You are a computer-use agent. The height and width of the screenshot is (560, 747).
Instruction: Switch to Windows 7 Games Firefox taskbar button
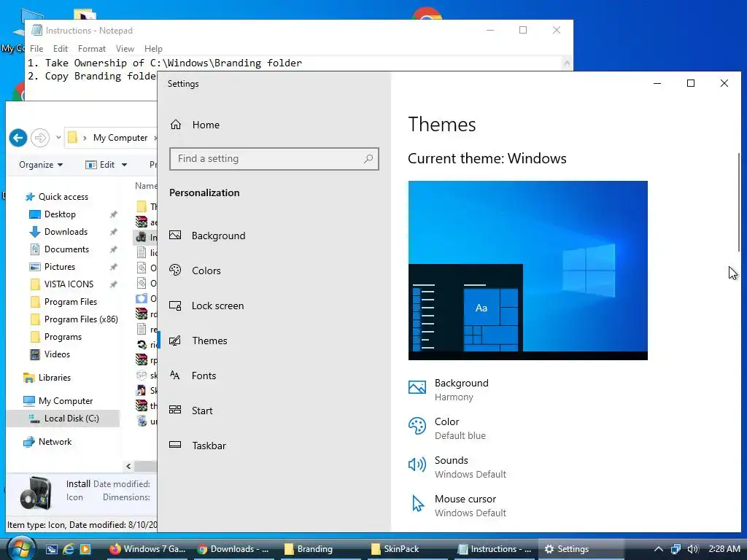(x=147, y=549)
